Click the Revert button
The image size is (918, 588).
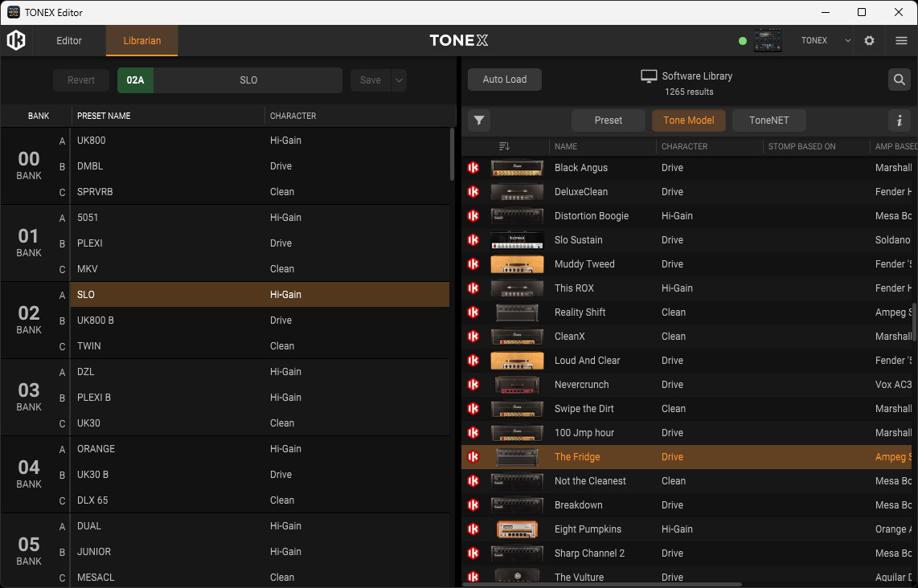tap(80, 80)
